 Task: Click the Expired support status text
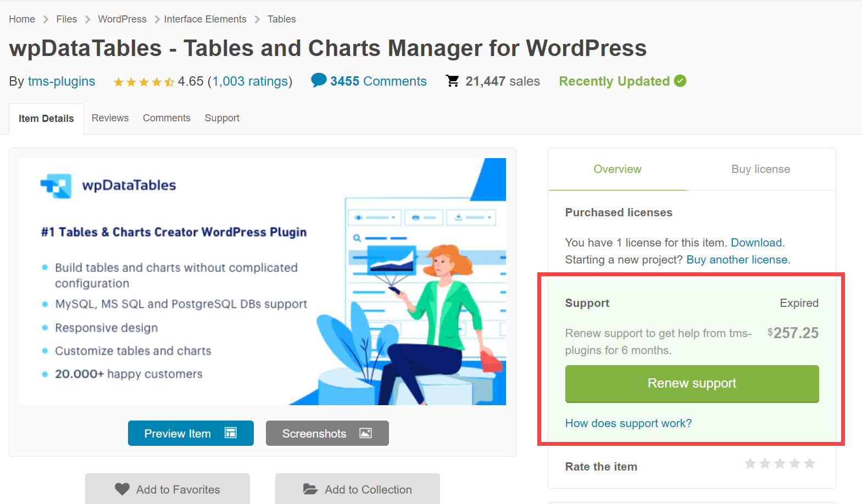[799, 303]
